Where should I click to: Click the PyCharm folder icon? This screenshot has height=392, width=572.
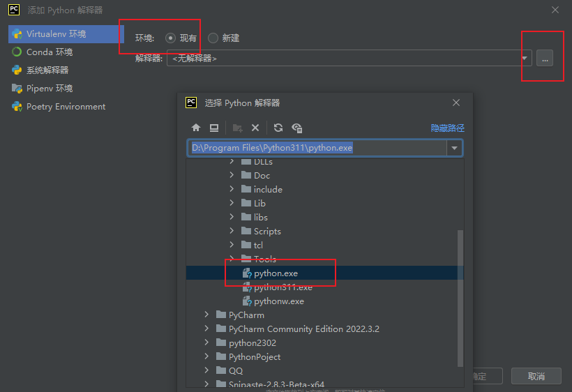point(221,315)
